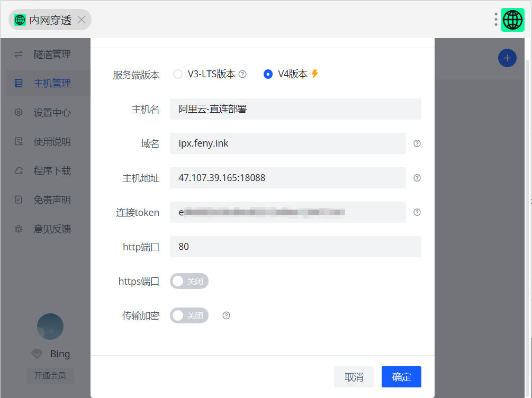Screen dimensions: 532x398
Task: Open 隧道管理 in sidebar
Action: click(48, 55)
